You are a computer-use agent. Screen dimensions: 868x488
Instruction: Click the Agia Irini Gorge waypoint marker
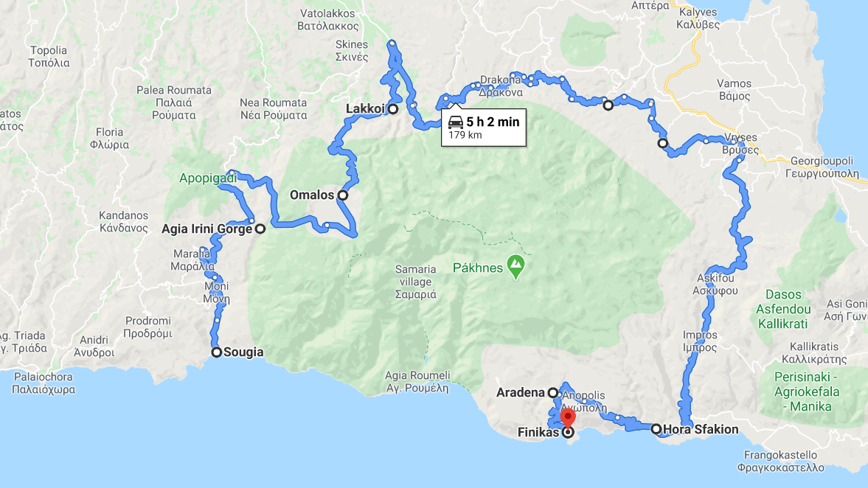tap(260, 229)
